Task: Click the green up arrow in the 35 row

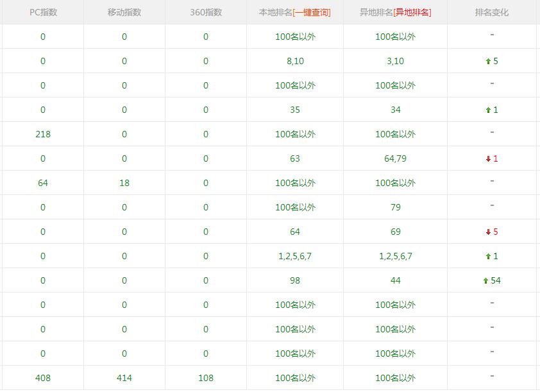Action: point(488,110)
